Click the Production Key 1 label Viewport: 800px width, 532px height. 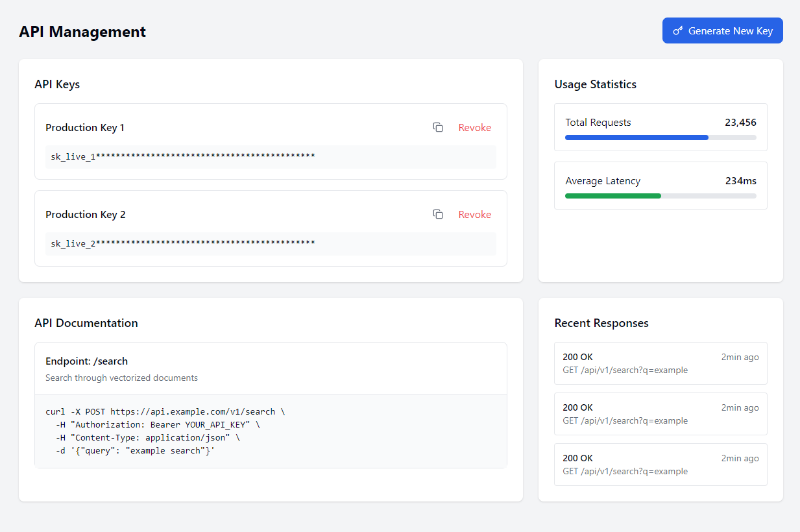coord(85,128)
